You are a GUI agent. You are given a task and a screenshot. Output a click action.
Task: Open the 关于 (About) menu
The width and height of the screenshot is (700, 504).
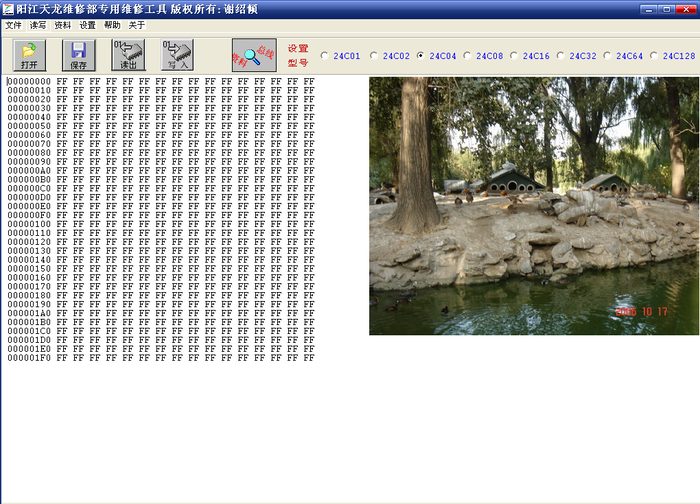click(x=137, y=25)
